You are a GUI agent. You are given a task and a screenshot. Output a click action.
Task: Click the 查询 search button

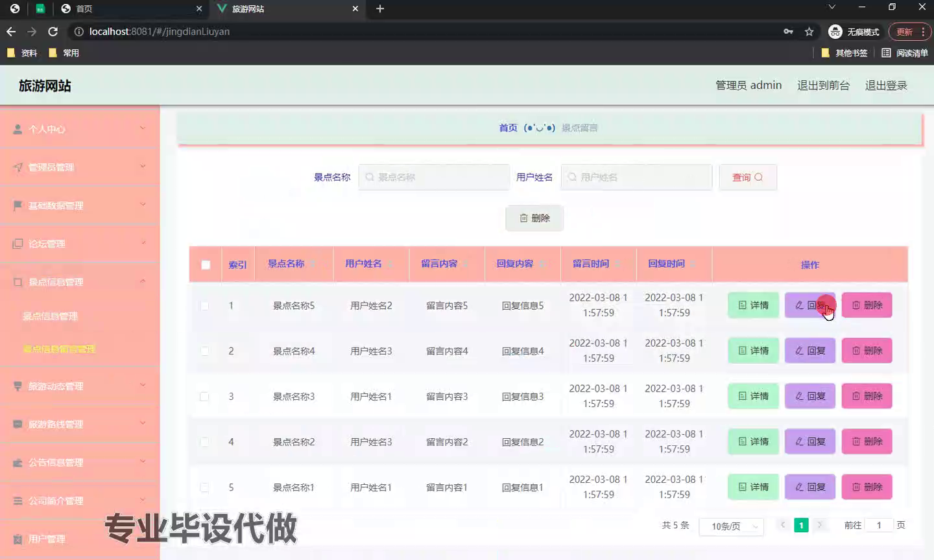coord(748,177)
